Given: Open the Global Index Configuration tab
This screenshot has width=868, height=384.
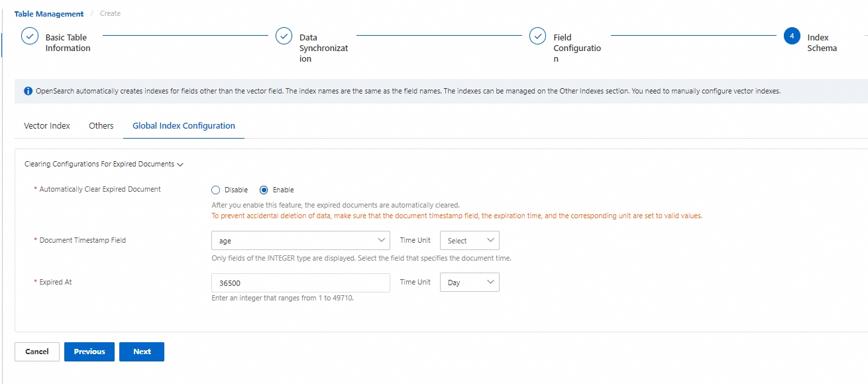Looking at the screenshot, I should 184,125.
